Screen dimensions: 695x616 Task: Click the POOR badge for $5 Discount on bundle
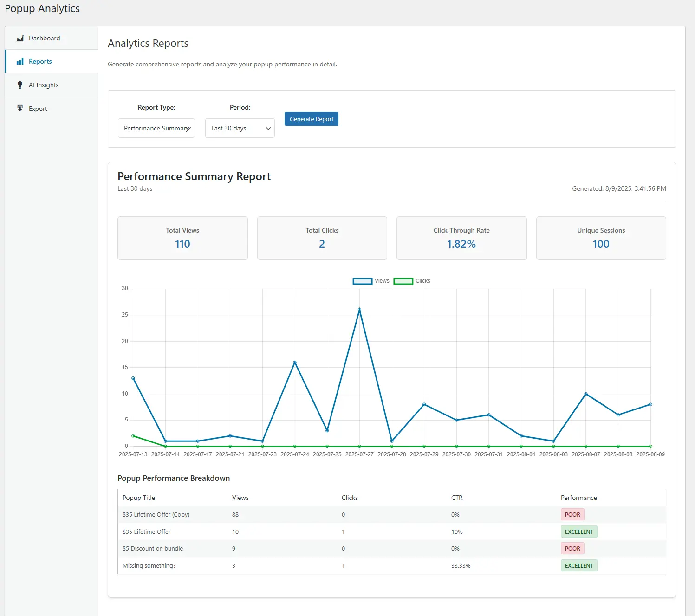point(572,548)
